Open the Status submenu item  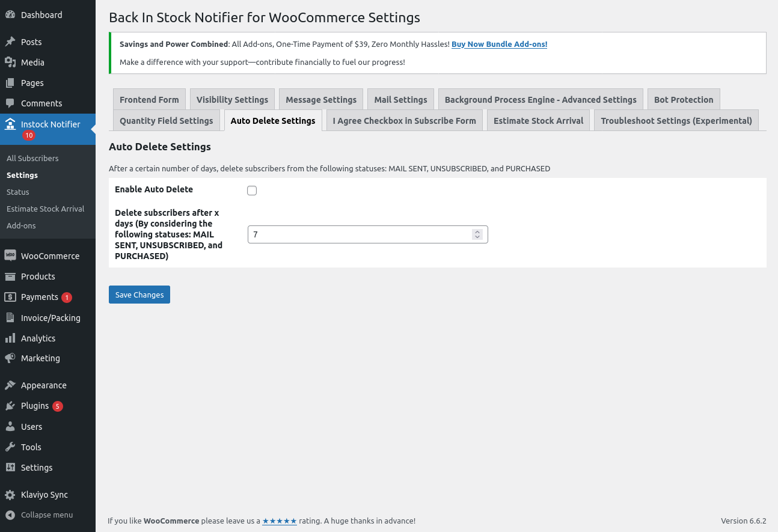(18, 192)
